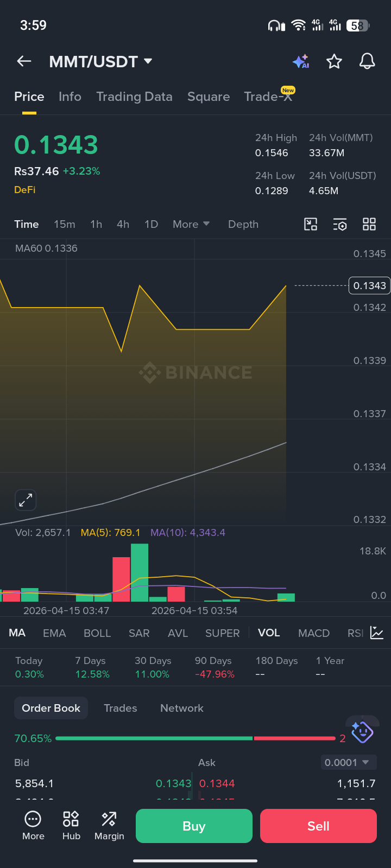The image size is (391, 868).
Task: Tap the MA60 0.1336 label
Action: click(x=46, y=248)
